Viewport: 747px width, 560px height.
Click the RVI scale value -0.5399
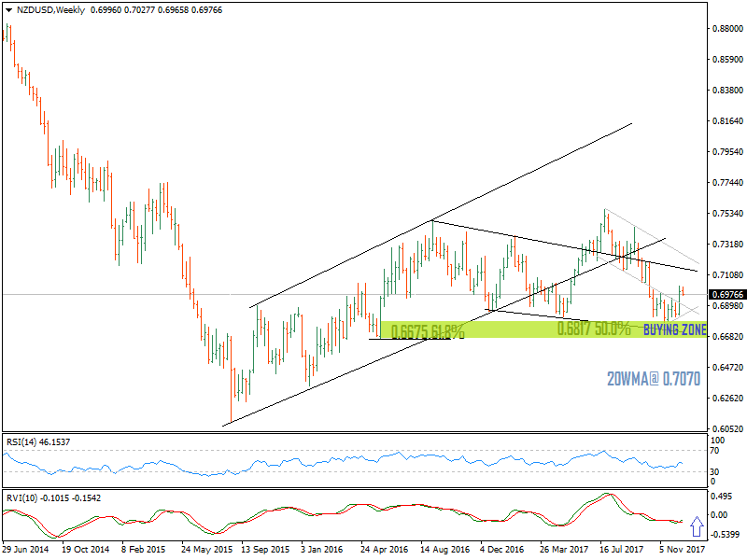(x=726, y=535)
